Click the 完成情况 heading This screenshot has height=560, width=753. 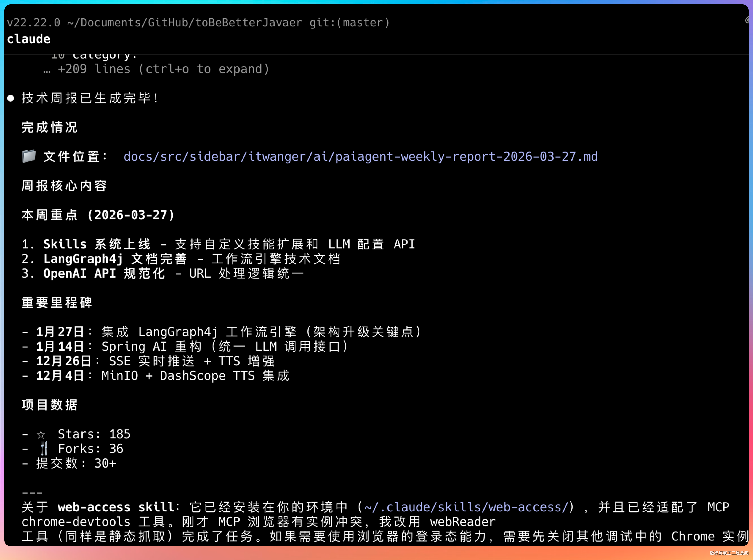(x=50, y=127)
